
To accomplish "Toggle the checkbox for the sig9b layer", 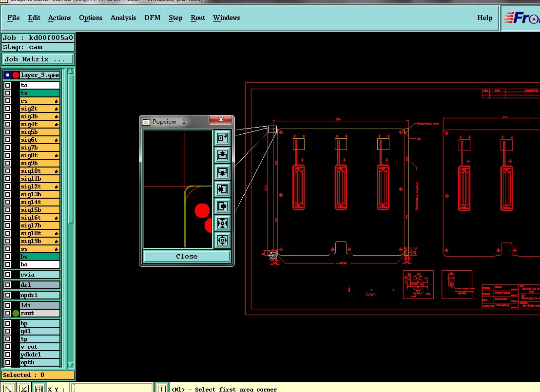I will coord(8,163).
